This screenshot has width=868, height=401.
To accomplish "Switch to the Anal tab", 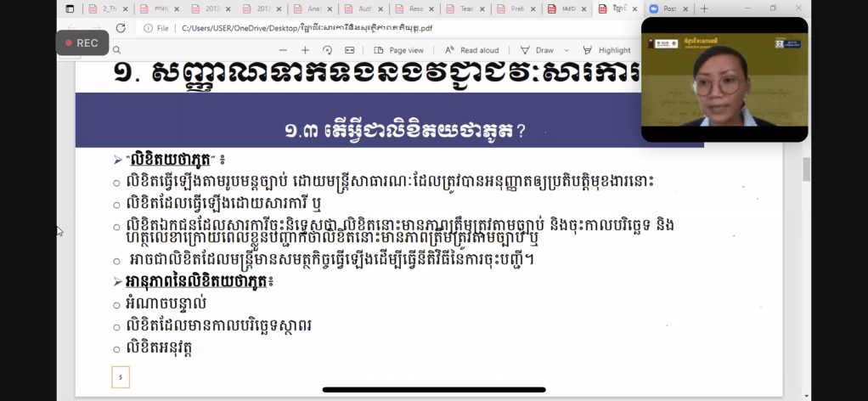I will (311, 8).
